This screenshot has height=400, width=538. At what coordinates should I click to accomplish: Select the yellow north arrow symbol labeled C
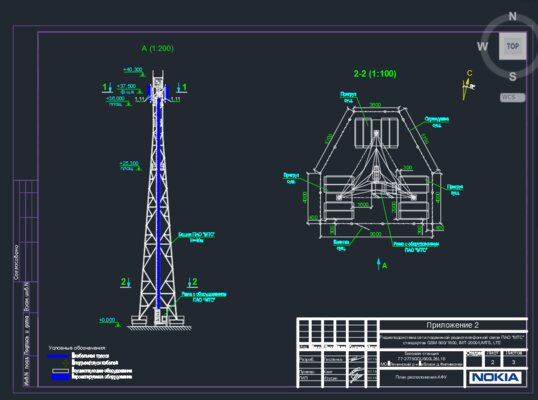[468, 85]
